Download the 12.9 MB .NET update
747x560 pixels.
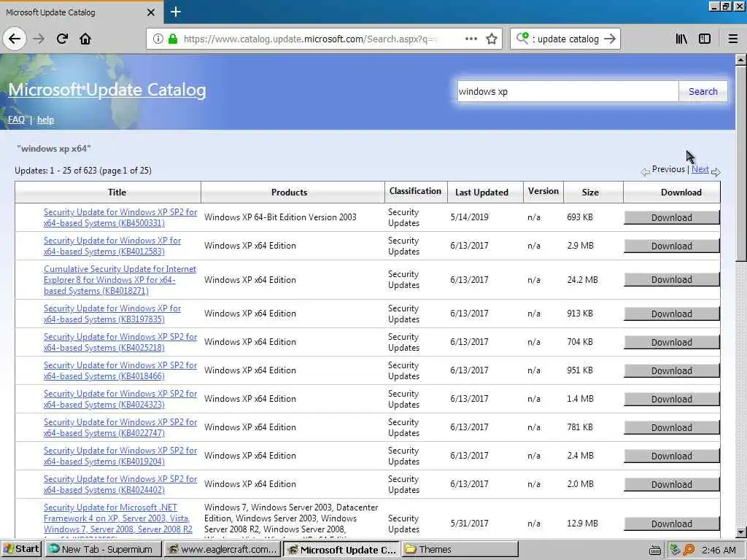(671, 524)
